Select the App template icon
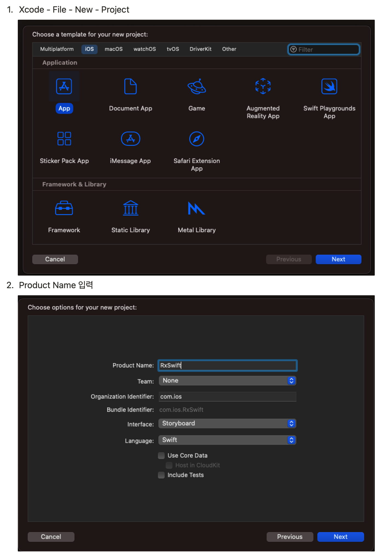This screenshot has width=392, height=555. pos(64,86)
